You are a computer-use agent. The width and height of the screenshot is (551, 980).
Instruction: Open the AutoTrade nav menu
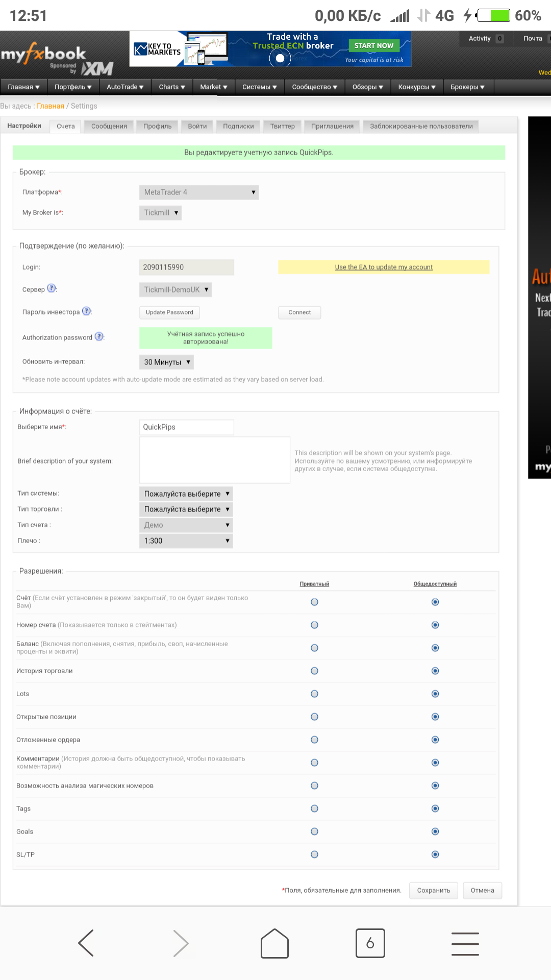(125, 87)
